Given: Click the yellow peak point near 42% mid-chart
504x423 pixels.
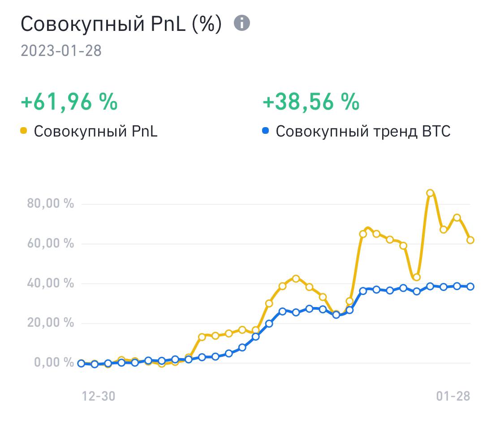Looking at the screenshot, I should click(x=296, y=278).
